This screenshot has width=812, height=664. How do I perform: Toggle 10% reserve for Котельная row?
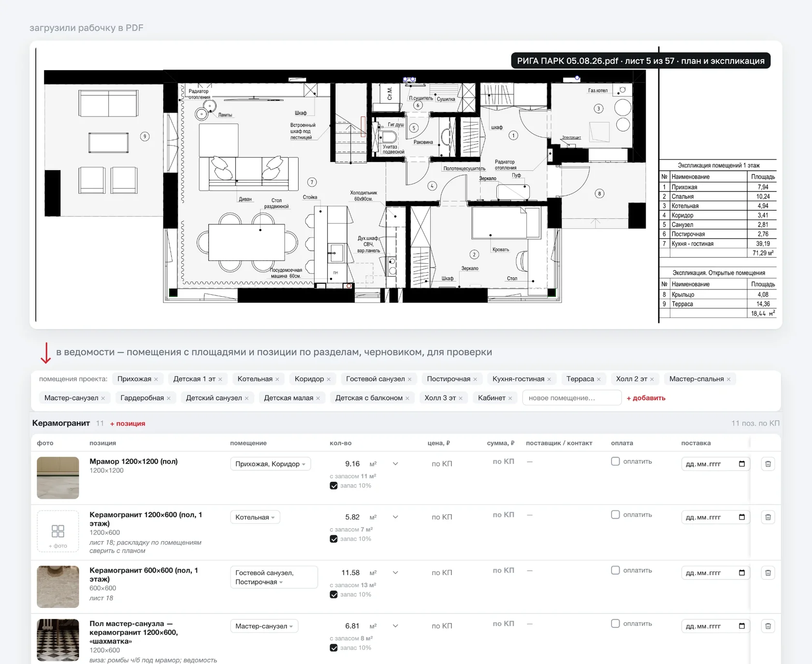pos(333,539)
